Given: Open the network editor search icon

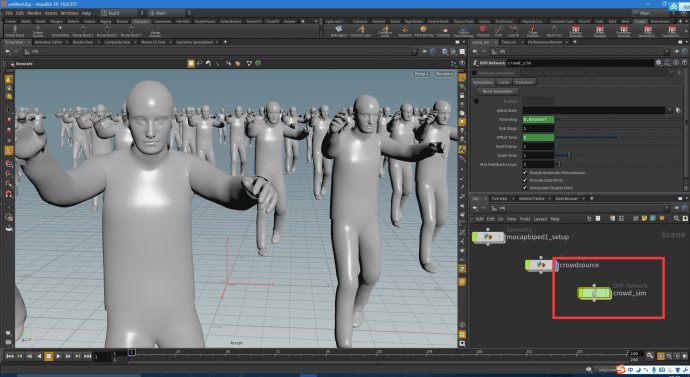Looking at the screenshot, I should (x=676, y=219).
